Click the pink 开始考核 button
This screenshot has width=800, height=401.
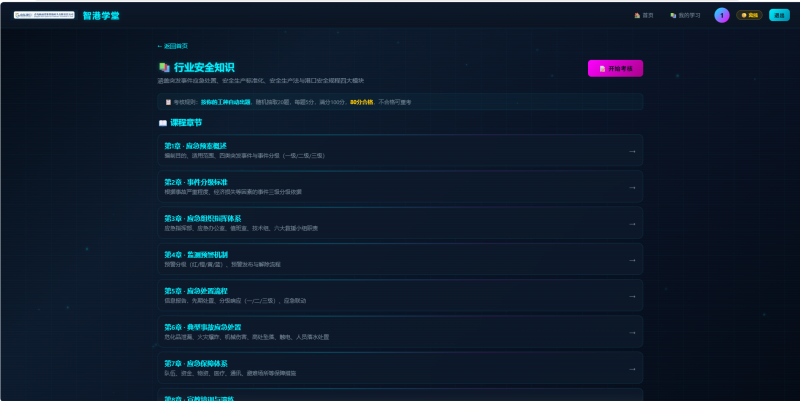615,68
